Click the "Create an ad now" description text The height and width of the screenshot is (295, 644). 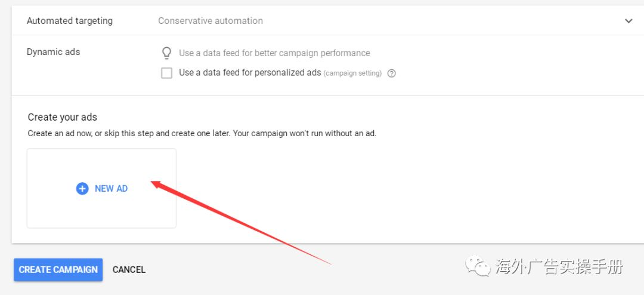[202, 133]
